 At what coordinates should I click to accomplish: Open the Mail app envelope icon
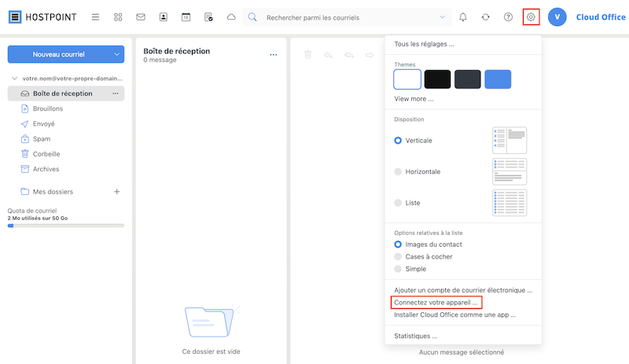[141, 17]
